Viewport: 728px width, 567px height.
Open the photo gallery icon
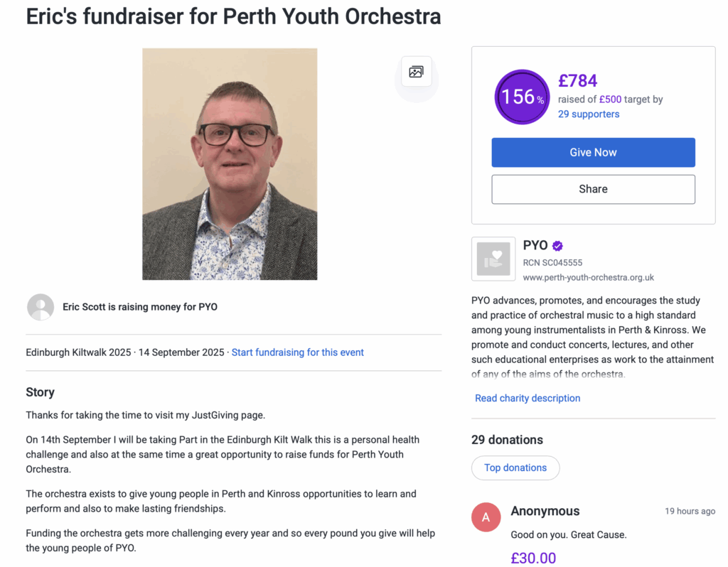[417, 72]
